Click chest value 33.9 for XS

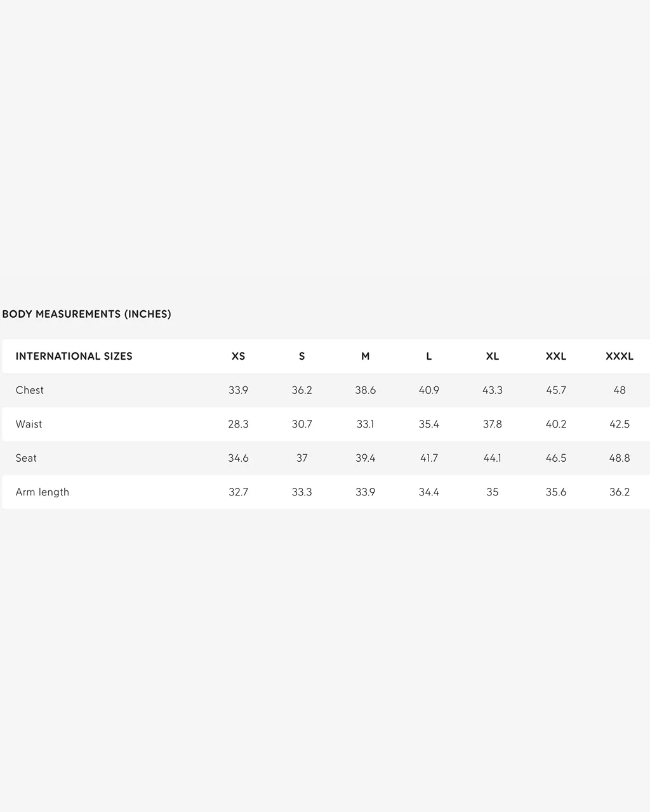coord(238,390)
